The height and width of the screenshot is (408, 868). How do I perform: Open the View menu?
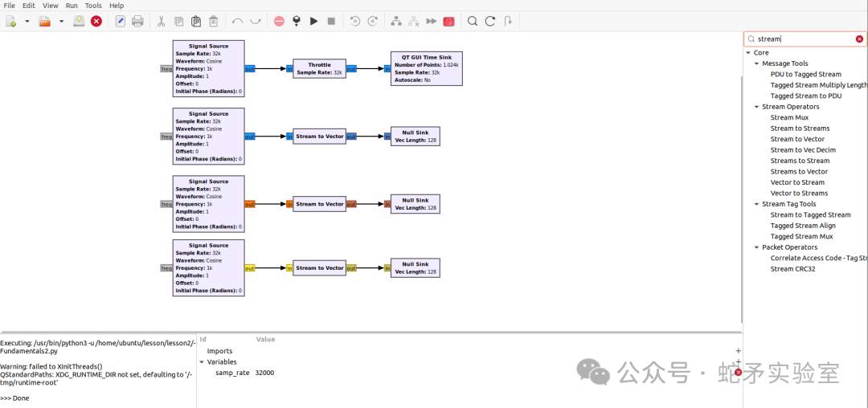coord(51,6)
